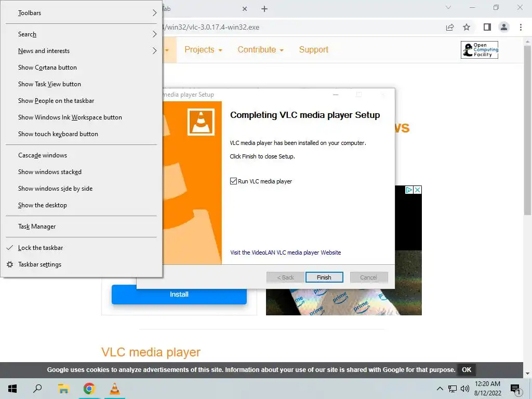Image resolution: width=532 pixels, height=399 pixels.
Task: Click Chrome's share page icon
Action: tap(450, 27)
